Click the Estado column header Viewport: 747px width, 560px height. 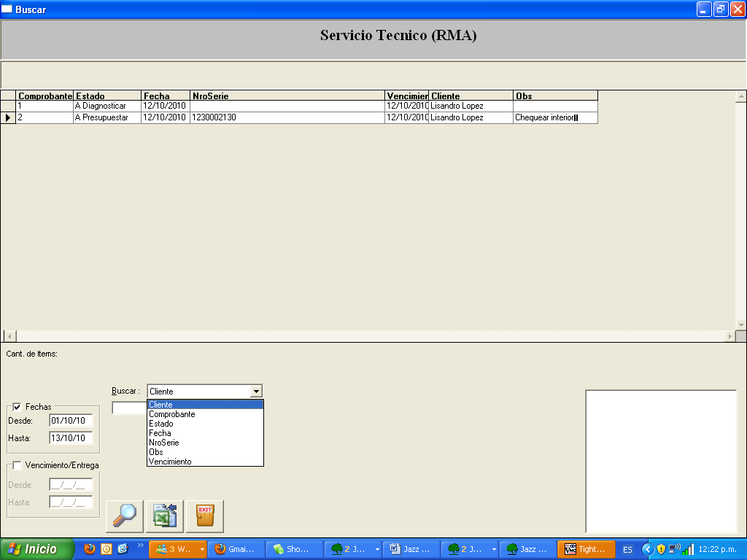[107, 96]
